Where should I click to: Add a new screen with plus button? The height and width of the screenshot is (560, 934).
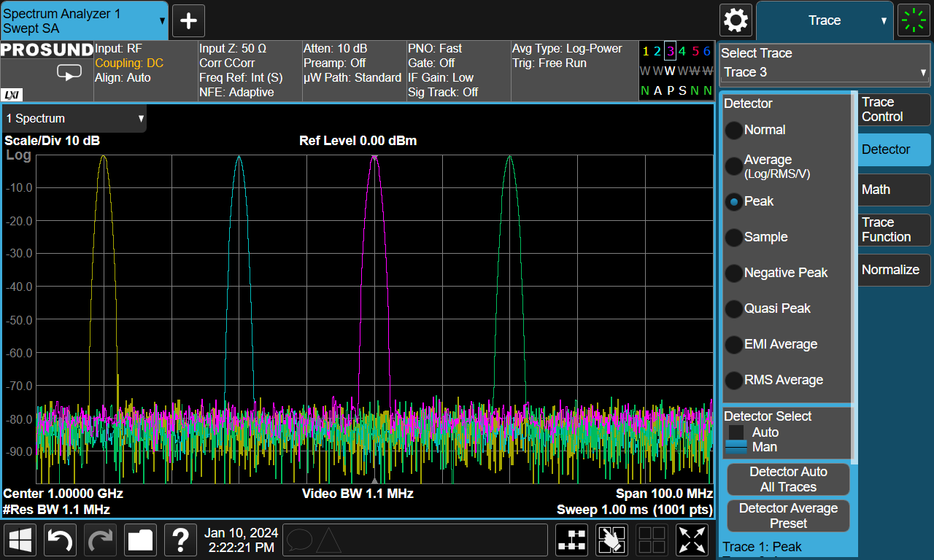(x=188, y=20)
